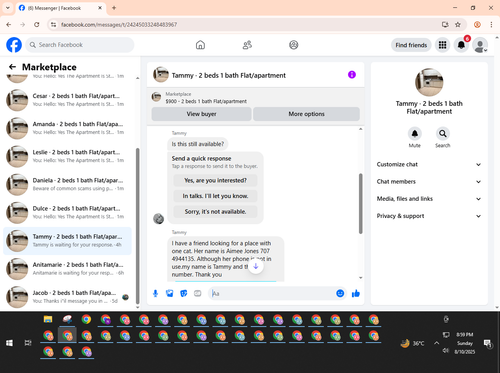
Task: Choose a sticker from the composer
Action: [184, 293]
